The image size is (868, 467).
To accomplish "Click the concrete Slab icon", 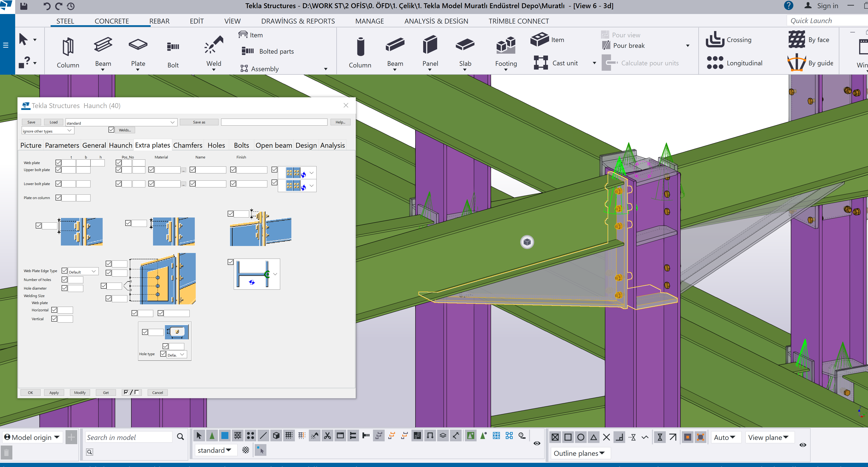I will [465, 45].
